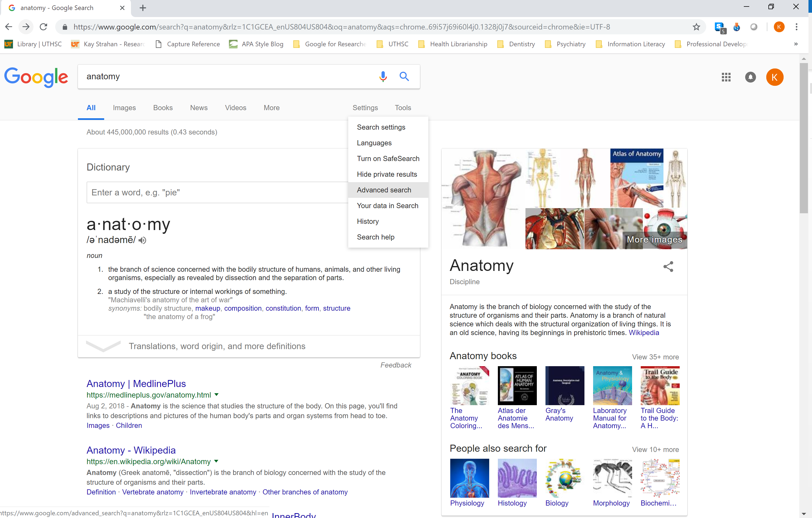
Task: Turn on SafeSearch from the menu
Action: 388,159
